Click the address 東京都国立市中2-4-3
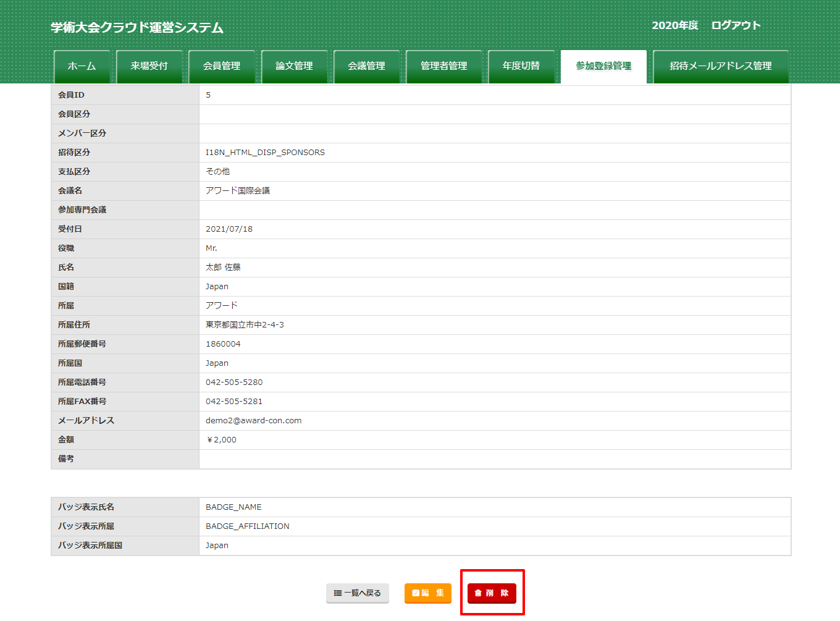This screenshot has width=840, height=621. 245,325
